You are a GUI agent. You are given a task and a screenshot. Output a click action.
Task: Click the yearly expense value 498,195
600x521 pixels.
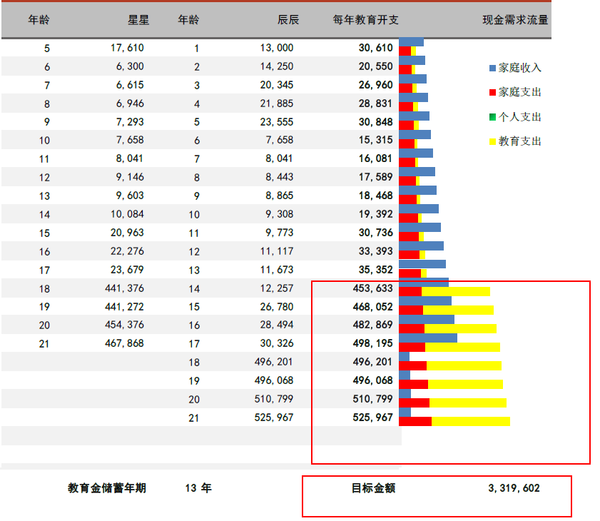373,343
